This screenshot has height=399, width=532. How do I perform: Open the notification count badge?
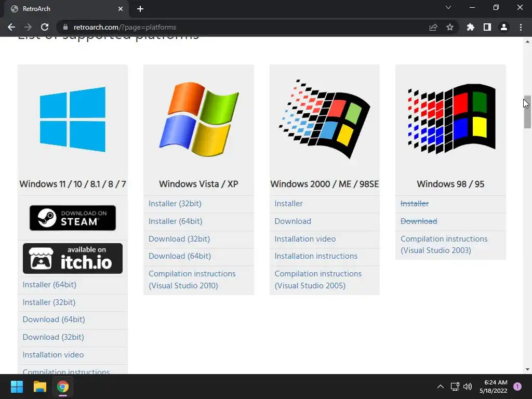(517, 387)
